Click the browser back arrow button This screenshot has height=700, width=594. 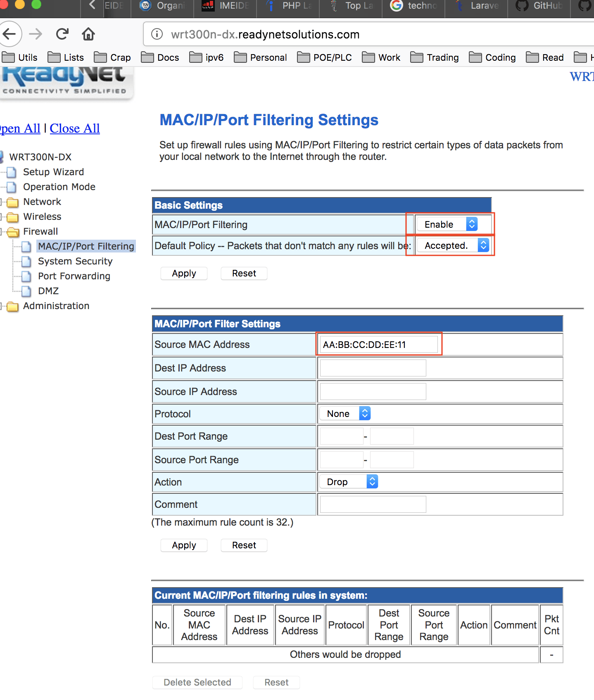[9, 34]
